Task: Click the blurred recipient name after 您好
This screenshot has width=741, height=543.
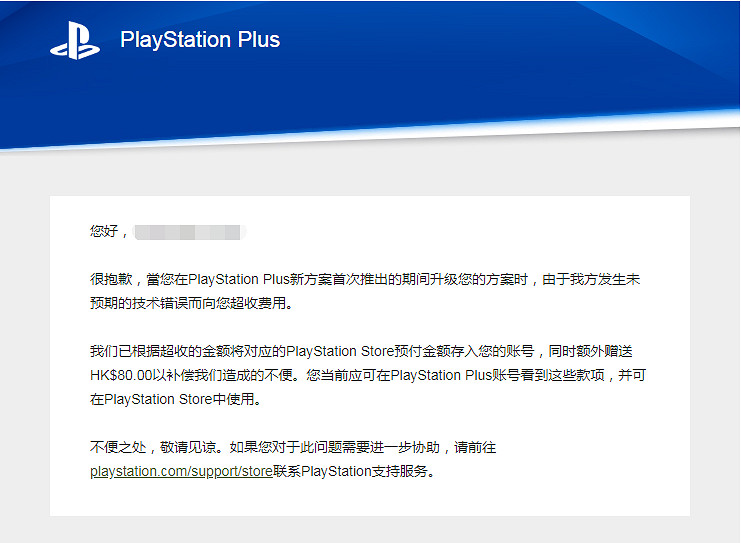Action: (x=190, y=232)
